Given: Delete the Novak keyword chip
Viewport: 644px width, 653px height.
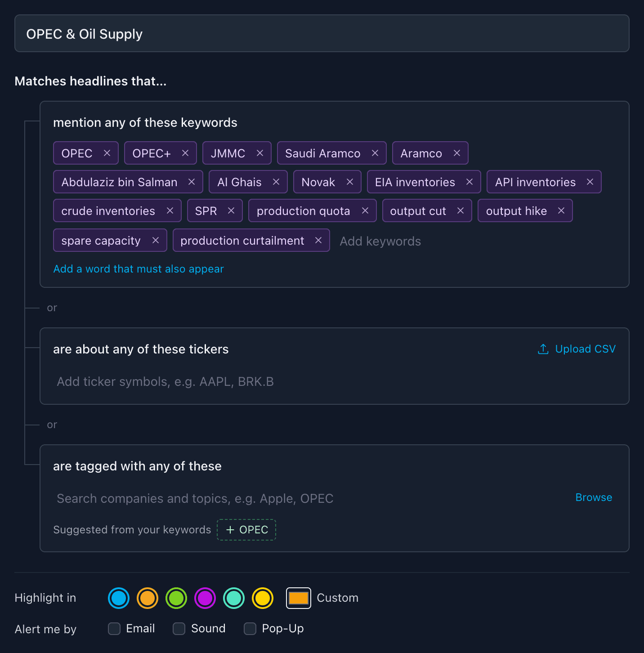Looking at the screenshot, I should [350, 182].
